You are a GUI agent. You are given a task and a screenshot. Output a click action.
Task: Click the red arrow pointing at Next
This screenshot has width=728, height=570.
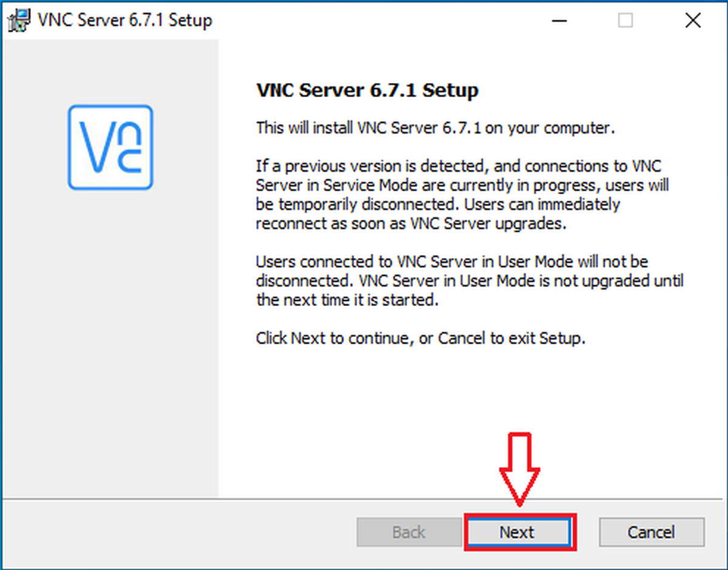point(519,467)
